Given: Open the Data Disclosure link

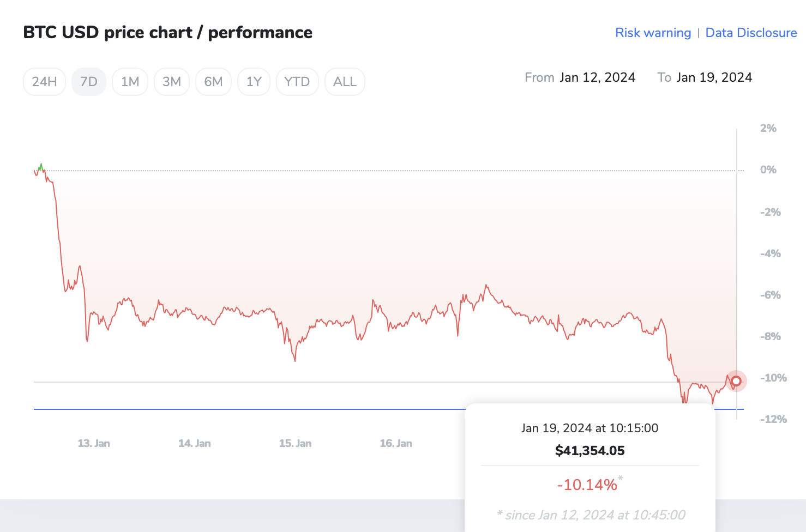Looking at the screenshot, I should (x=751, y=33).
